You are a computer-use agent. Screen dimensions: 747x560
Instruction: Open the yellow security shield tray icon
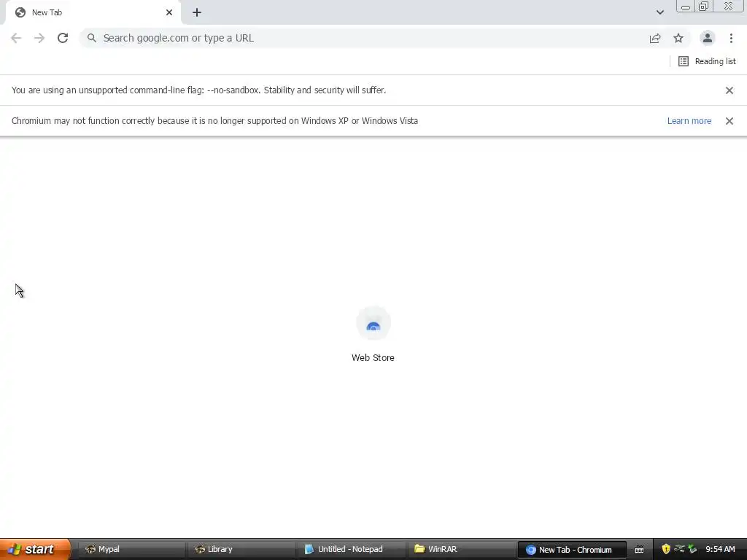point(666,549)
